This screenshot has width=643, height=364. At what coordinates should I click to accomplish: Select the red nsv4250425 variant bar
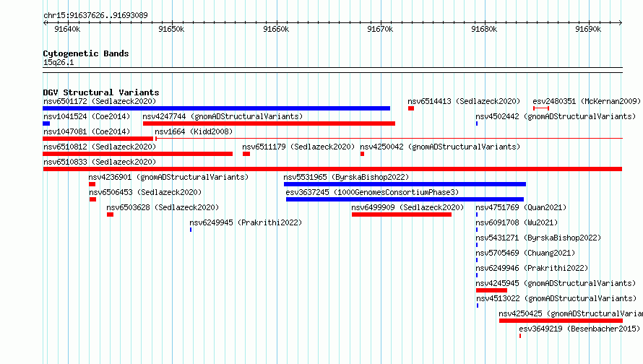(561, 321)
